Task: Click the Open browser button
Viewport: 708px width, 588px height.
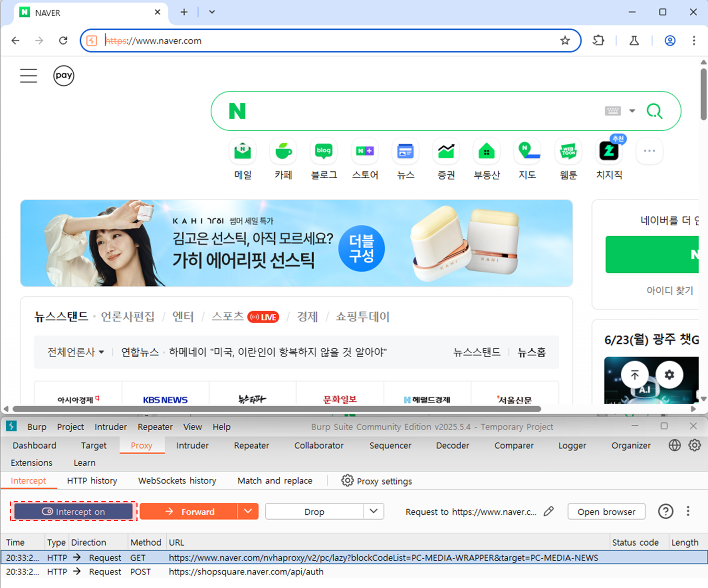Action: pyautogui.click(x=607, y=512)
